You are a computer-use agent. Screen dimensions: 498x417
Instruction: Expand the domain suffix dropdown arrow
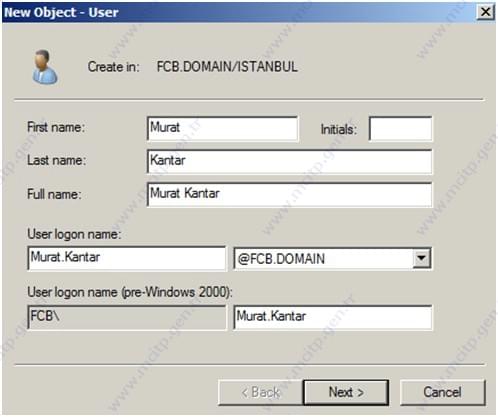421,258
